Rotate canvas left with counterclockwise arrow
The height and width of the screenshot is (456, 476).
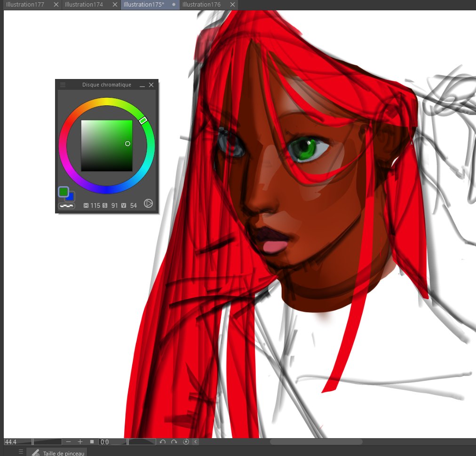click(x=163, y=442)
